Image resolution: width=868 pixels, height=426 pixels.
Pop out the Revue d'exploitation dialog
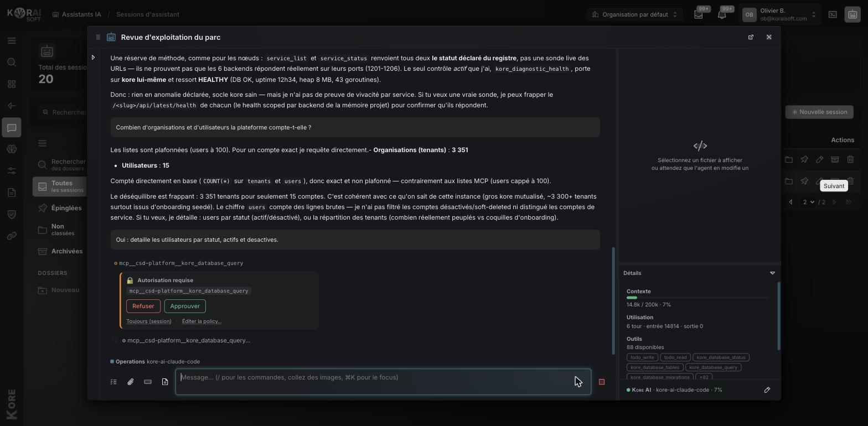click(x=751, y=37)
